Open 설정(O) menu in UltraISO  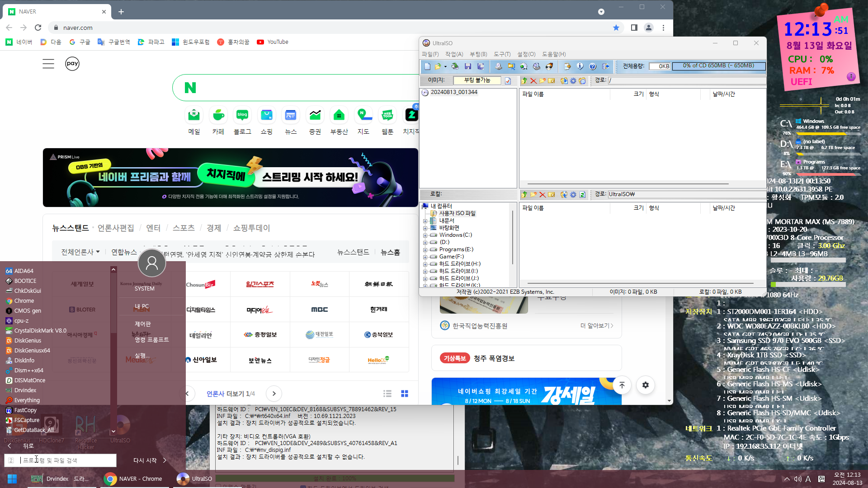[526, 54]
